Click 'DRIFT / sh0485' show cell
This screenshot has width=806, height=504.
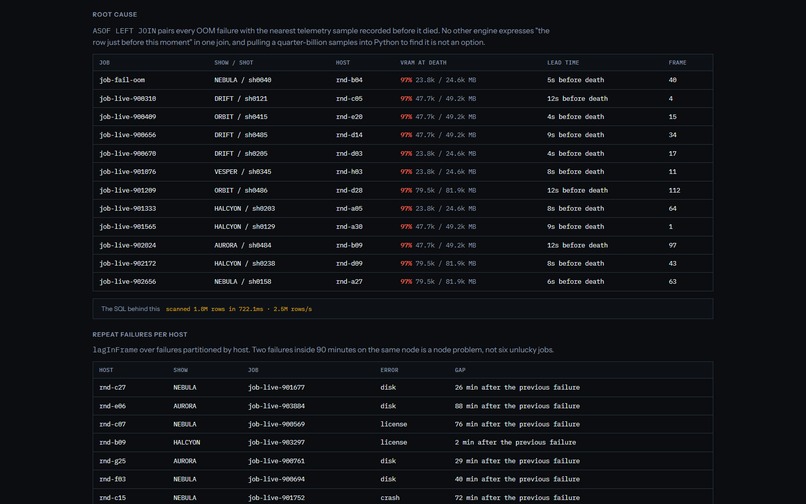click(x=241, y=135)
